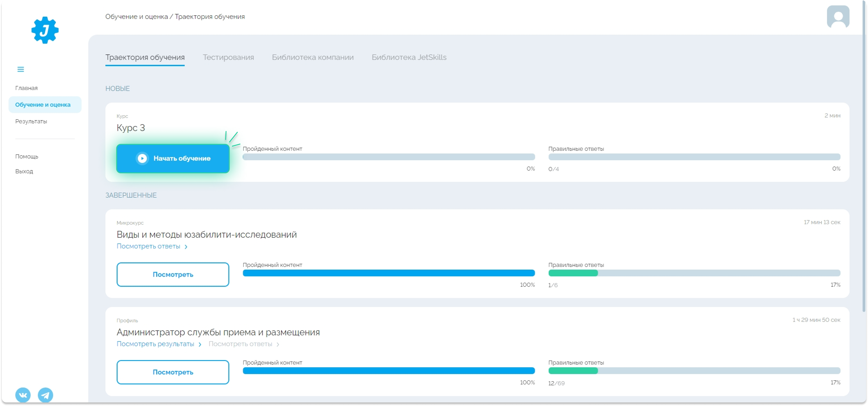
Task: Click Администратор correct answers bar
Action: tap(694, 371)
